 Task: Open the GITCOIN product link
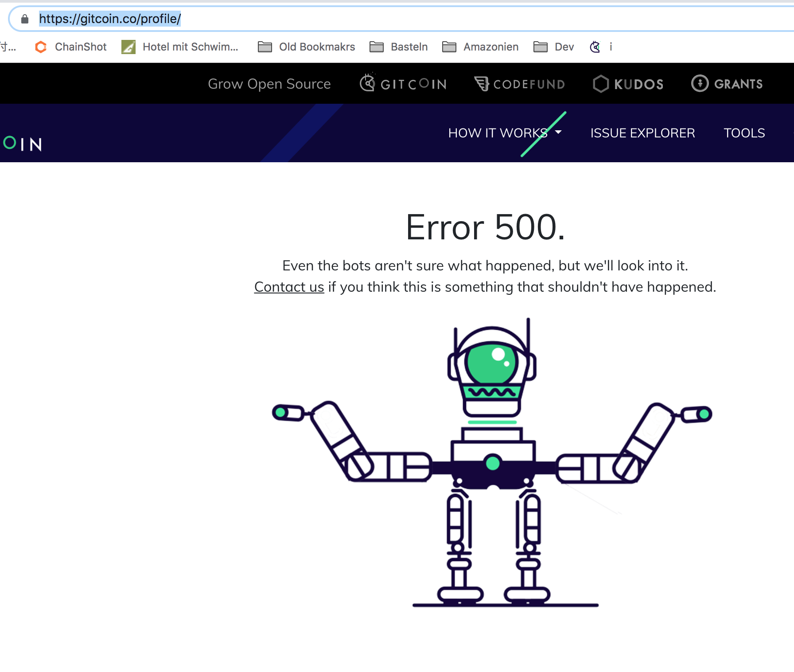[x=403, y=83]
